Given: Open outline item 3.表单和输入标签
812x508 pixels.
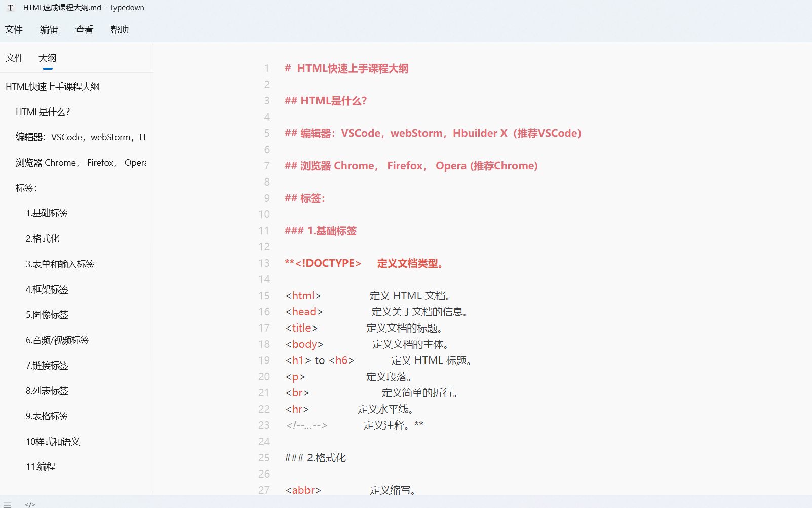Looking at the screenshot, I should [60, 264].
